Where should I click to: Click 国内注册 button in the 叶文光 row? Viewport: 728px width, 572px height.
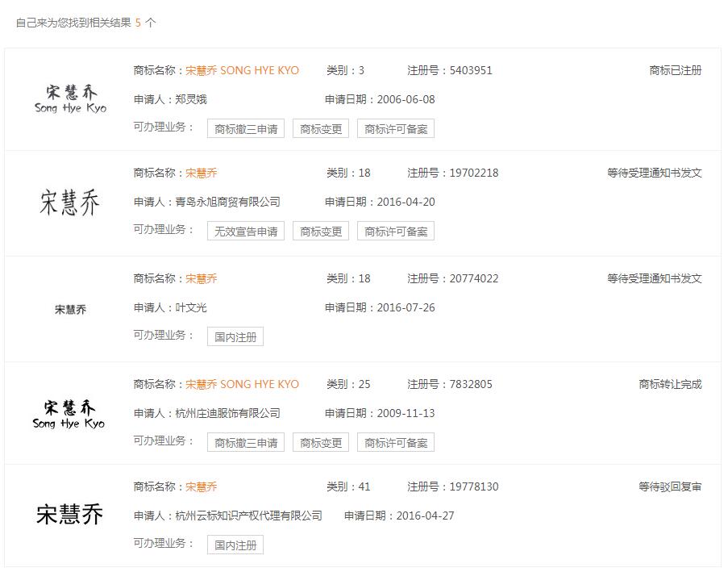(235, 337)
